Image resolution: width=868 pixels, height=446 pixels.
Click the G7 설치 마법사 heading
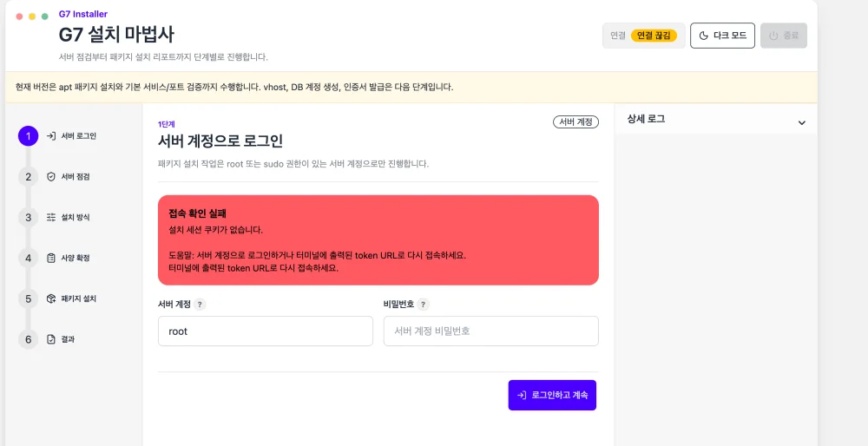[x=116, y=35]
